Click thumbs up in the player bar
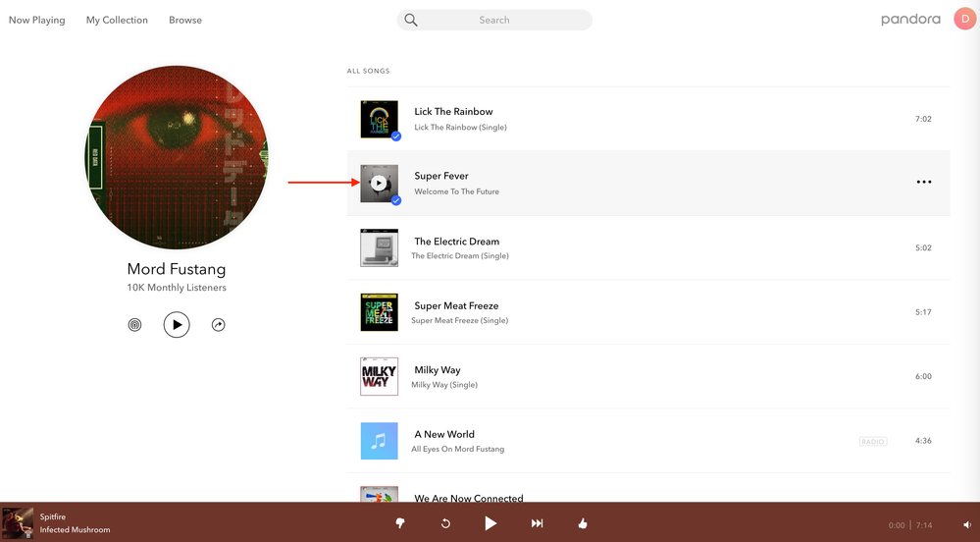Viewport: 980px width, 542px height. (x=583, y=523)
